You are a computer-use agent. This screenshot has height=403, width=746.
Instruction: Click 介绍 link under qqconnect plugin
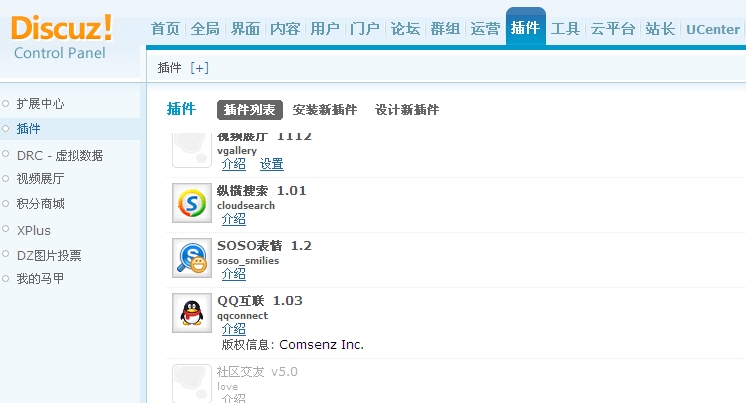(234, 329)
